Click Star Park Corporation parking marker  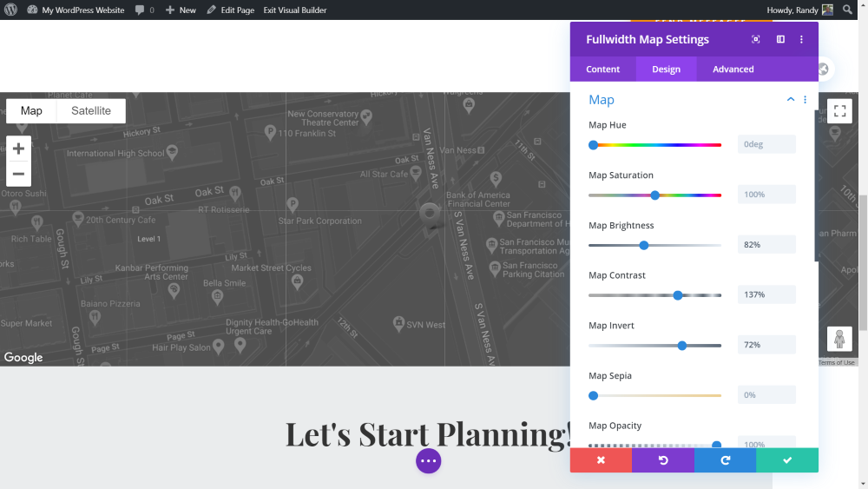point(293,205)
